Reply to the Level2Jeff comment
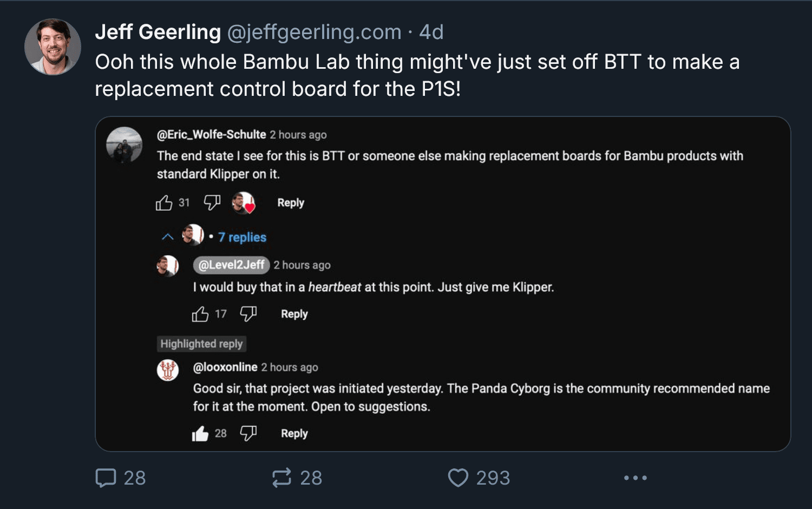The image size is (812, 509). point(294,314)
